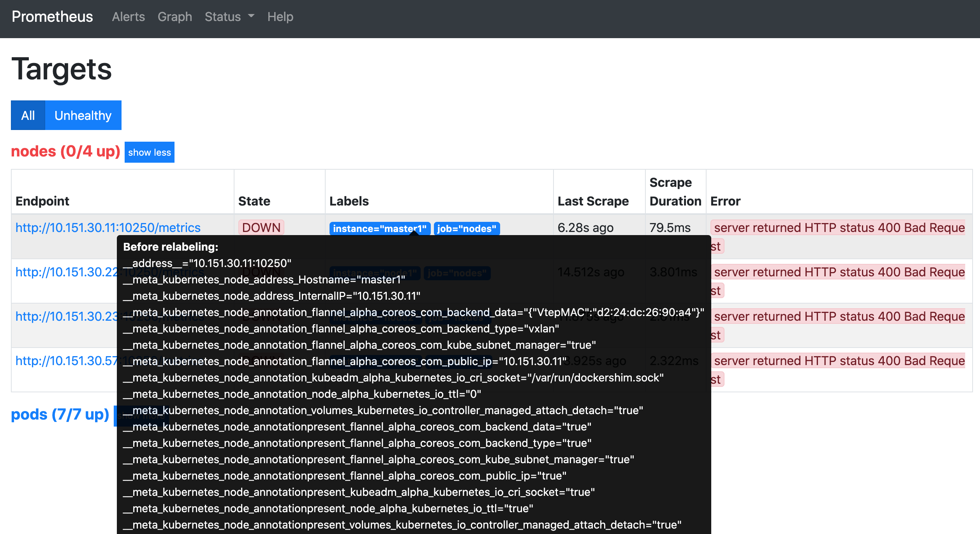Open the 10.151.30.11:10250/metrics endpoint link
This screenshot has width=980, height=534.
point(108,228)
